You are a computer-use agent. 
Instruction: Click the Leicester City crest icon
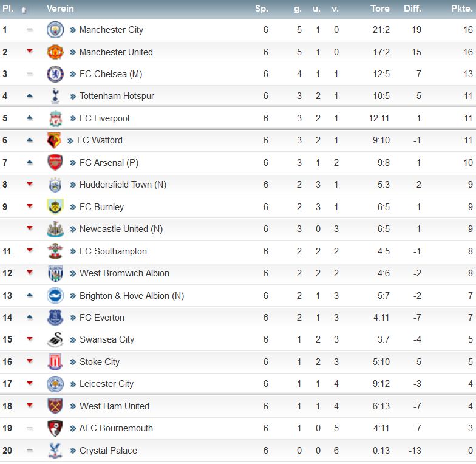55,384
